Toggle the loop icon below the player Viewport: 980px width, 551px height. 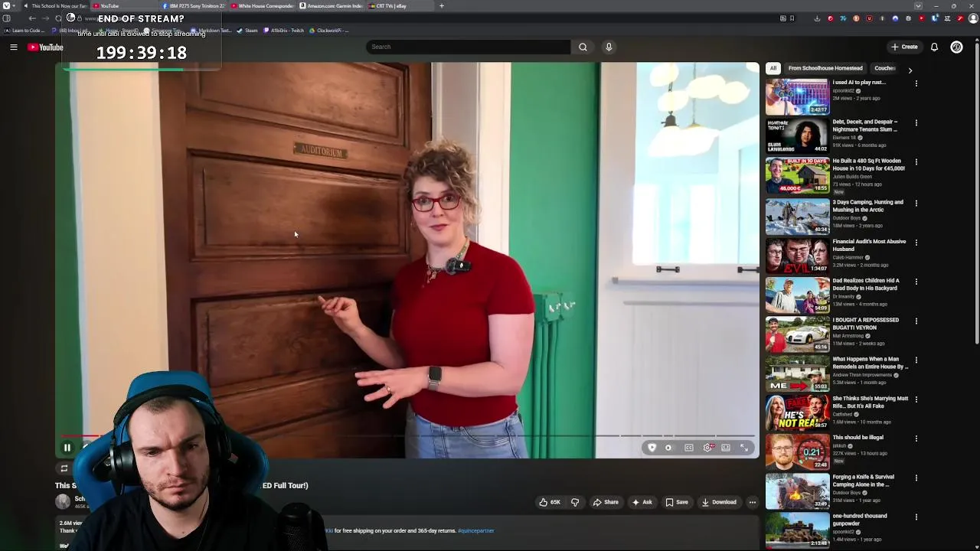click(64, 468)
